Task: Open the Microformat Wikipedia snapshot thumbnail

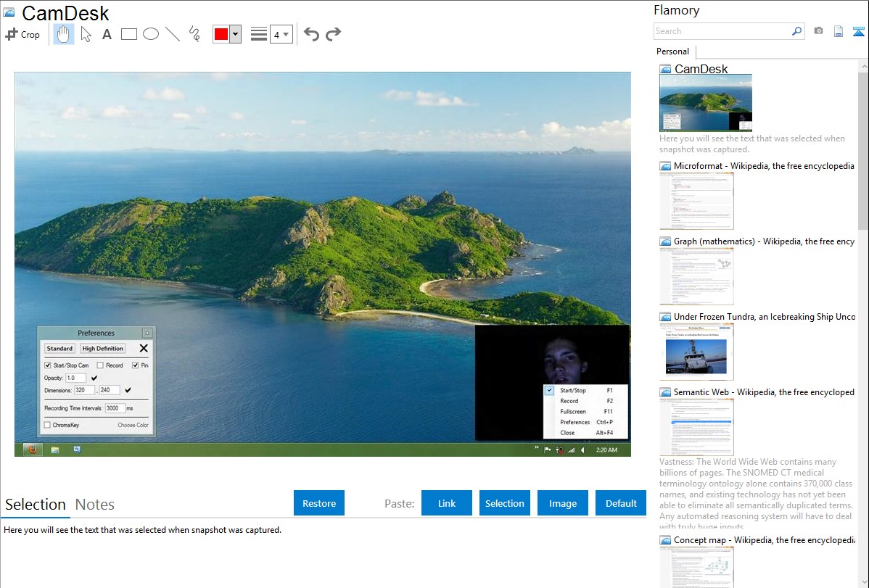Action: tap(696, 201)
